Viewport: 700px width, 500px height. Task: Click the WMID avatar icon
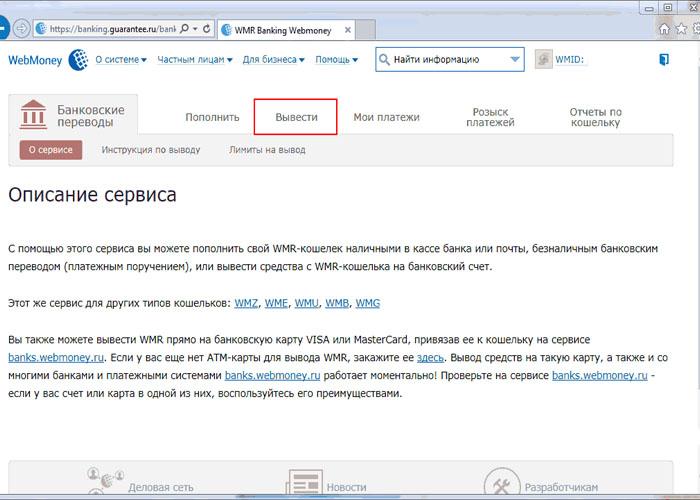click(x=543, y=59)
